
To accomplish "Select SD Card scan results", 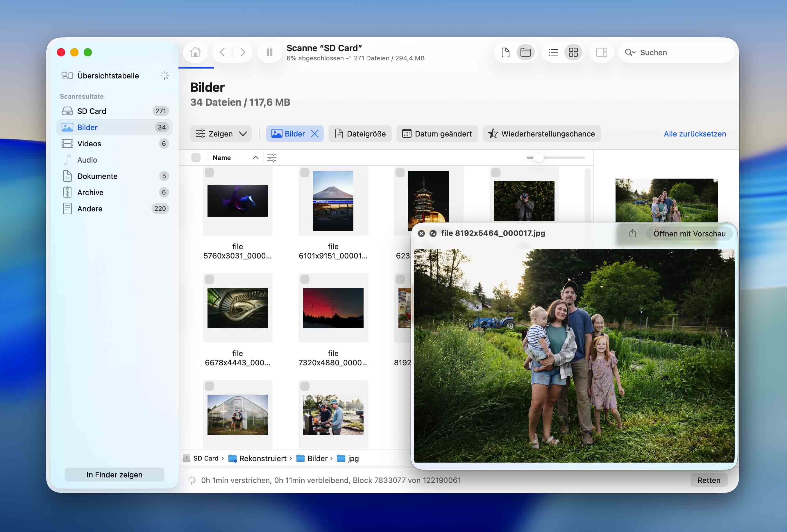I will coord(115,111).
